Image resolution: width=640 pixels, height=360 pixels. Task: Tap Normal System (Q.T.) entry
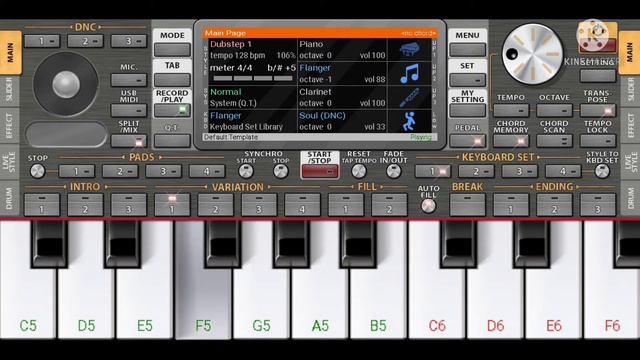[x=253, y=97]
